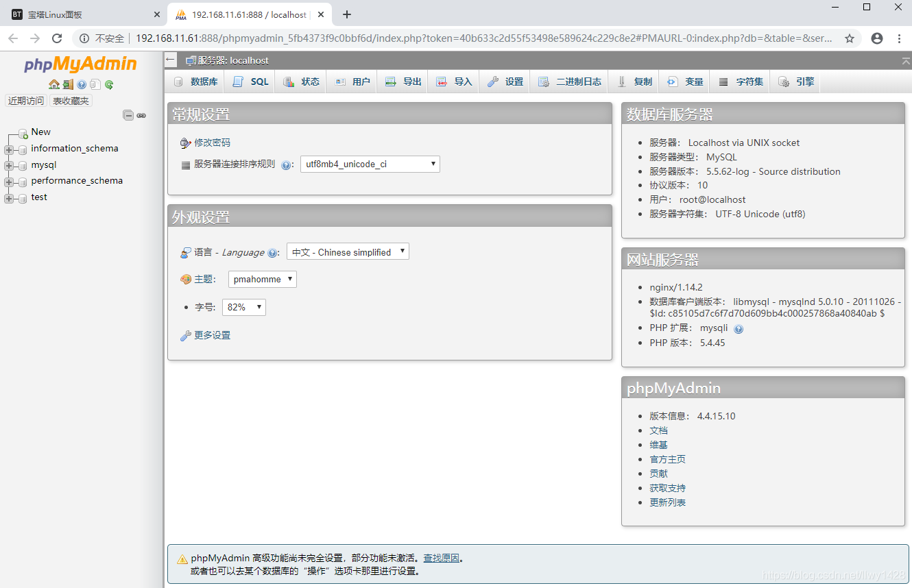Open phpMyAdmin documentation help icon in sidebar

[x=82, y=84]
